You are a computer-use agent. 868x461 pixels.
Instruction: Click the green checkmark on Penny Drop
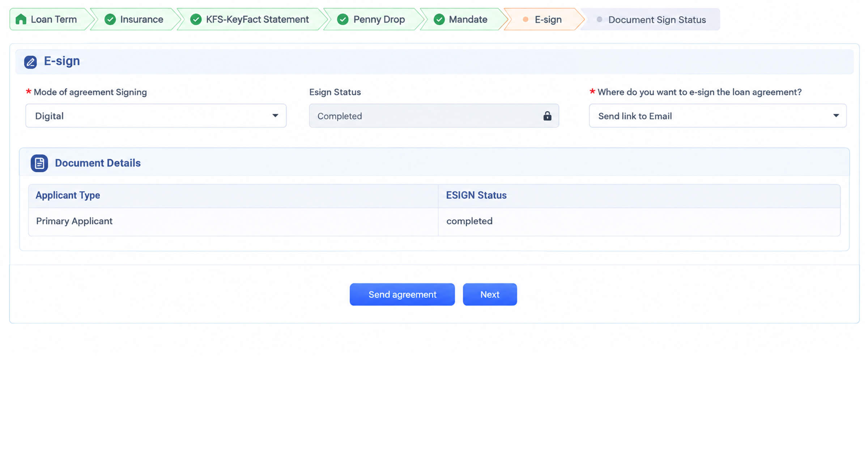click(x=342, y=20)
